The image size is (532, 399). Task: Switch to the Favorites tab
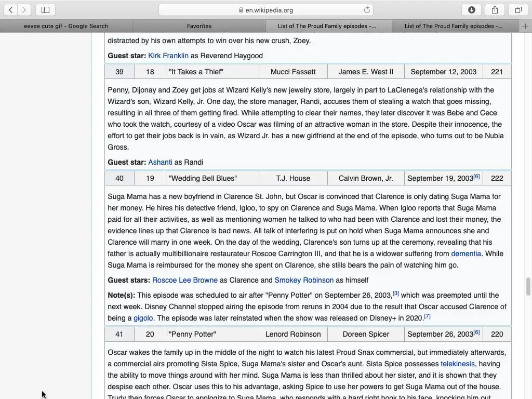(199, 26)
